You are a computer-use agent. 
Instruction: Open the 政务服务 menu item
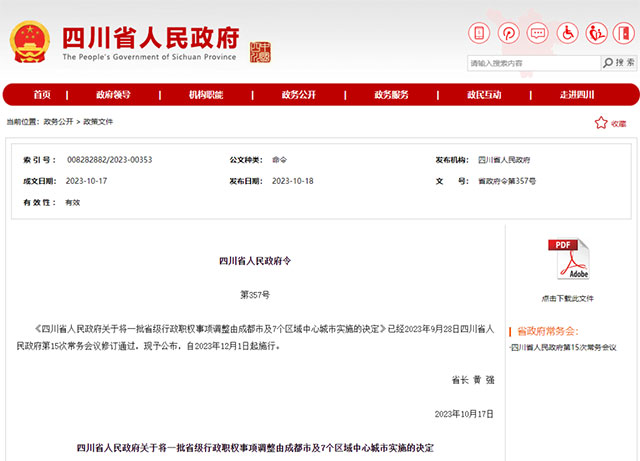click(391, 95)
